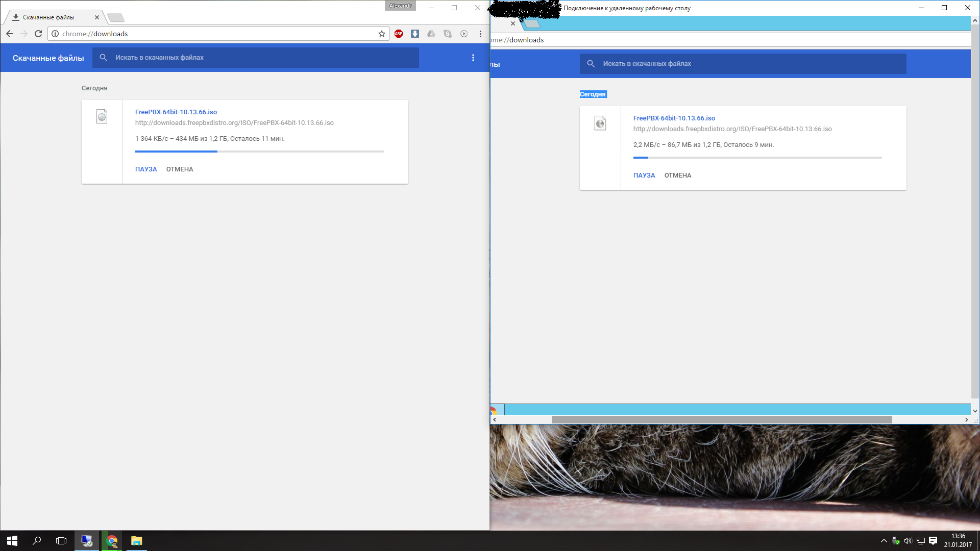The width and height of the screenshot is (980, 551).
Task: Click the chrome://downloads address bar
Action: coord(214,34)
